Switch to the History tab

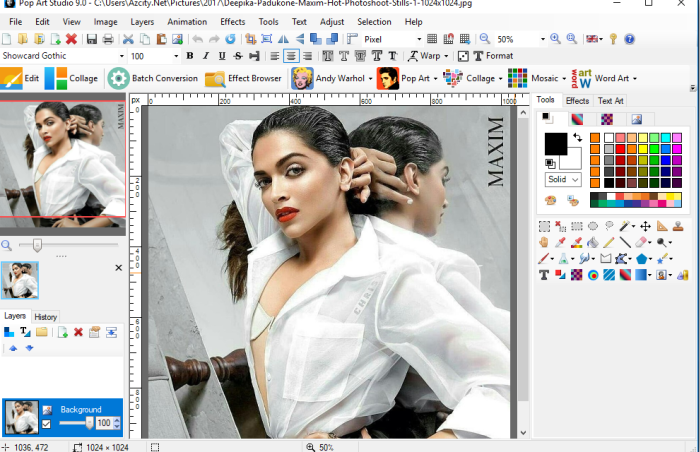click(x=46, y=317)
